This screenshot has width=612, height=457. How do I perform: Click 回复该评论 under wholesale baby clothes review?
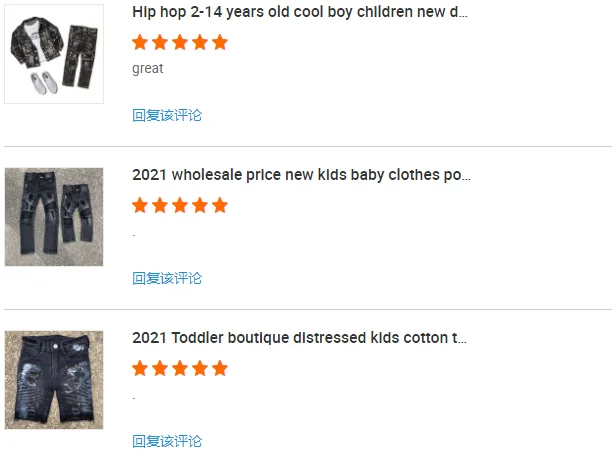tap(167, 278)
